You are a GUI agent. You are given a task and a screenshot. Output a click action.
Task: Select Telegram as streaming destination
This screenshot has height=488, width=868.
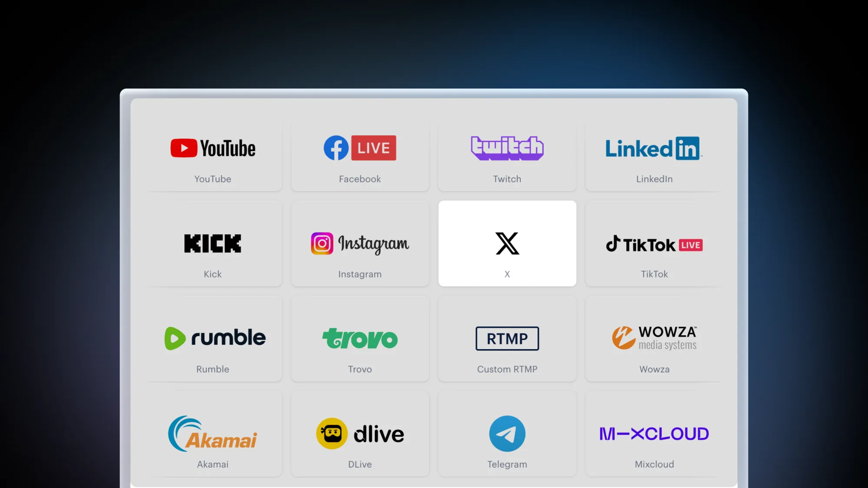(507, 433)
